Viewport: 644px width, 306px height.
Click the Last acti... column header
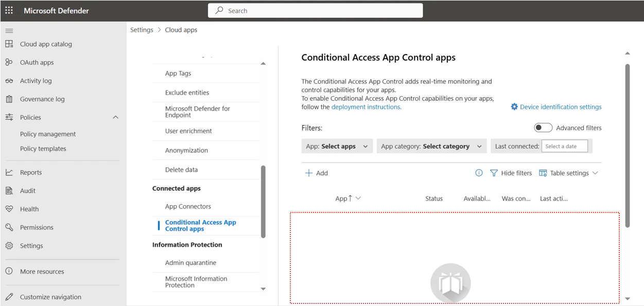554,199
